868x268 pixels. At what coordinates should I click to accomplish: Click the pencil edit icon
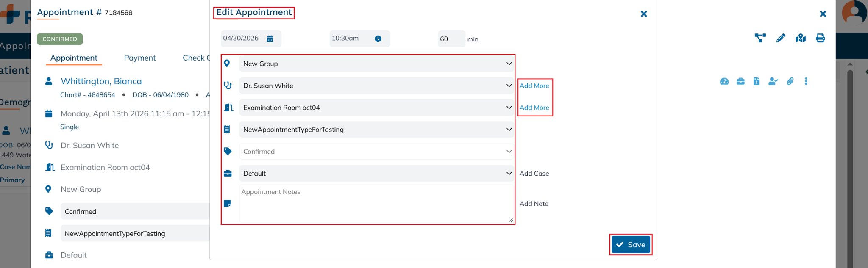pyautogui.click(x=780, y=39)
